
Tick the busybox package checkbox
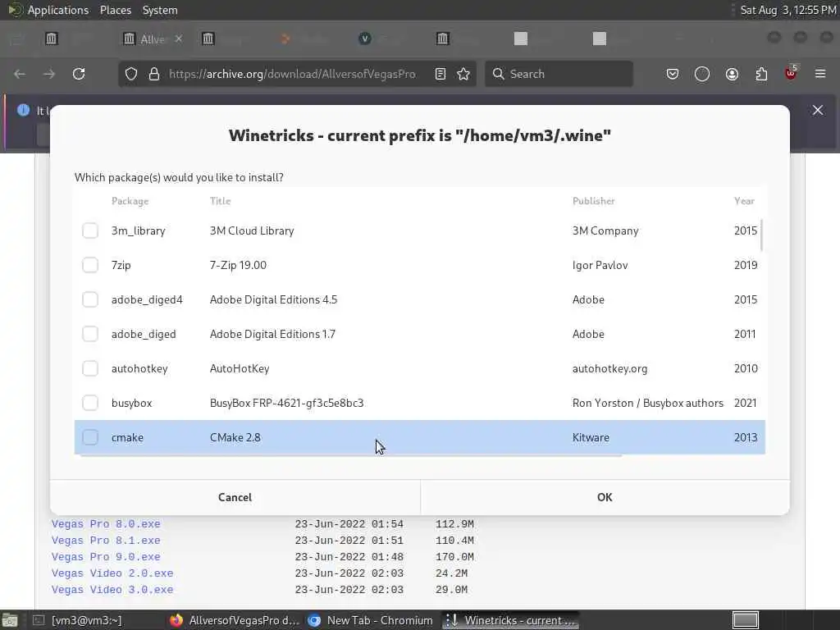pyautogui.click(x=90, y=403)
